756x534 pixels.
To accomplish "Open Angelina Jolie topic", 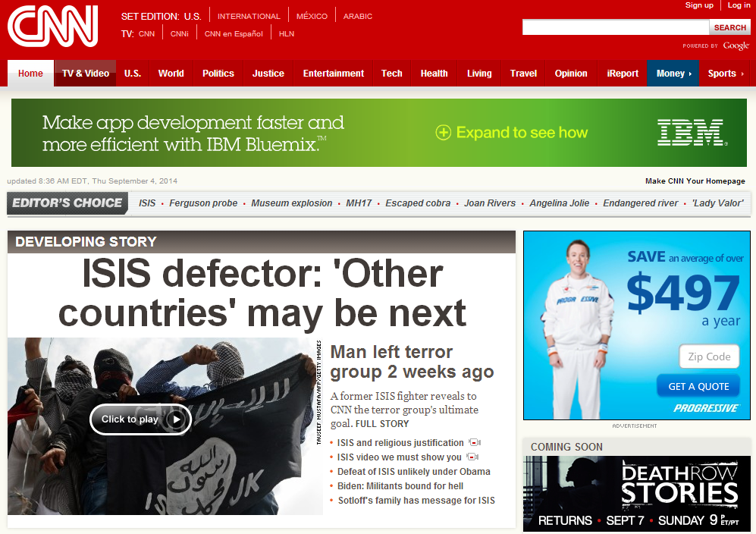I will (560, 203).
